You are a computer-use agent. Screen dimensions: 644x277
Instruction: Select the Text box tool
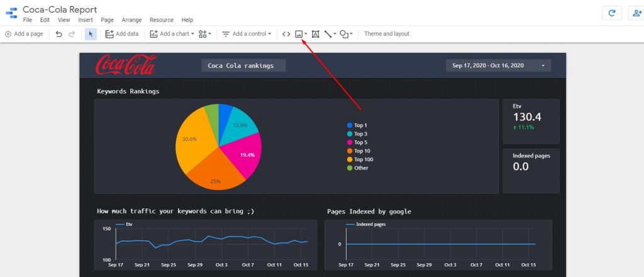(x=316, y=34)
